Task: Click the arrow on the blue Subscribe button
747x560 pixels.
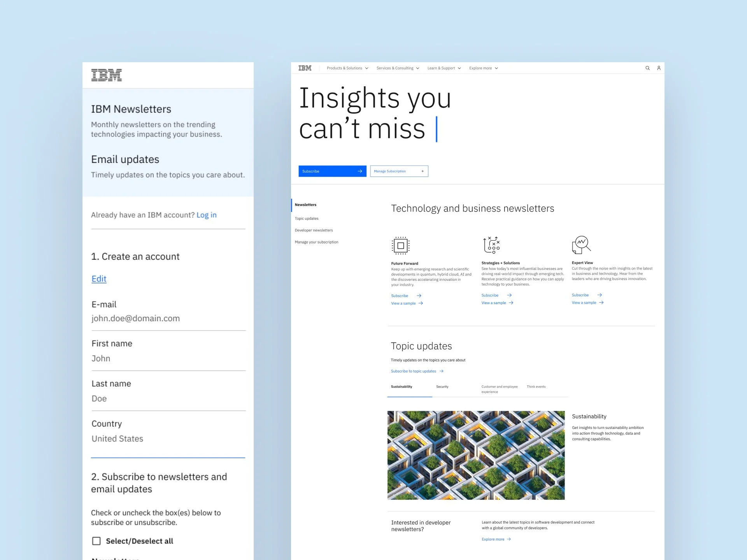Action: click(360, 171)
